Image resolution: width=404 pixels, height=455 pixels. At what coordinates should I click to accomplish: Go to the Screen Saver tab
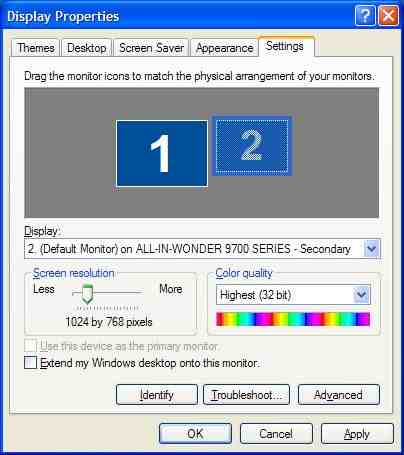(x=151, y=48)
